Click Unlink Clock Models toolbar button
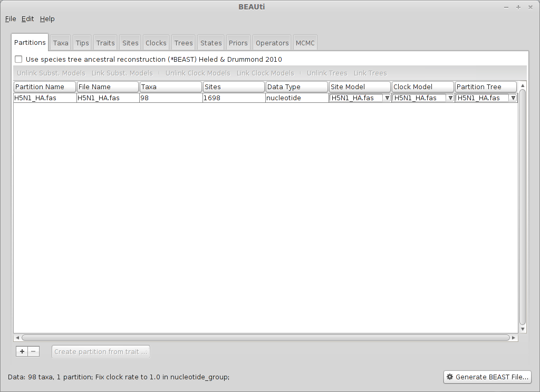540x392 pixels. pyautogui.click(x=198, y=73)
